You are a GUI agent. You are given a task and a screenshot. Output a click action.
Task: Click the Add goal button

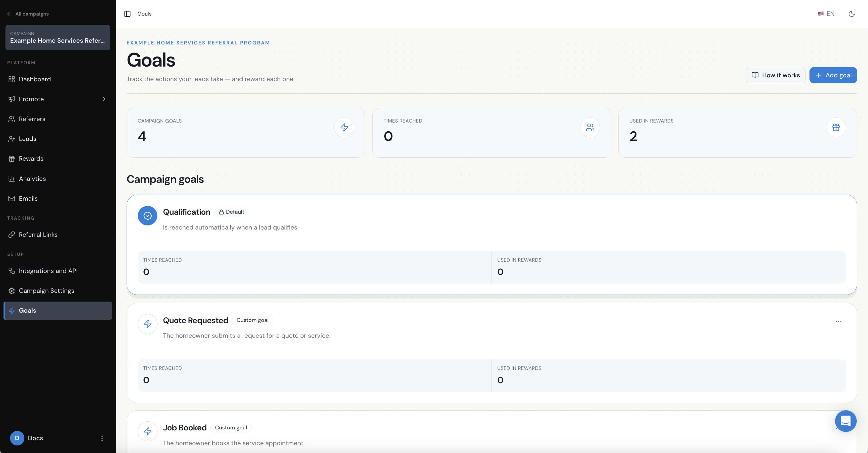point(833,75)
